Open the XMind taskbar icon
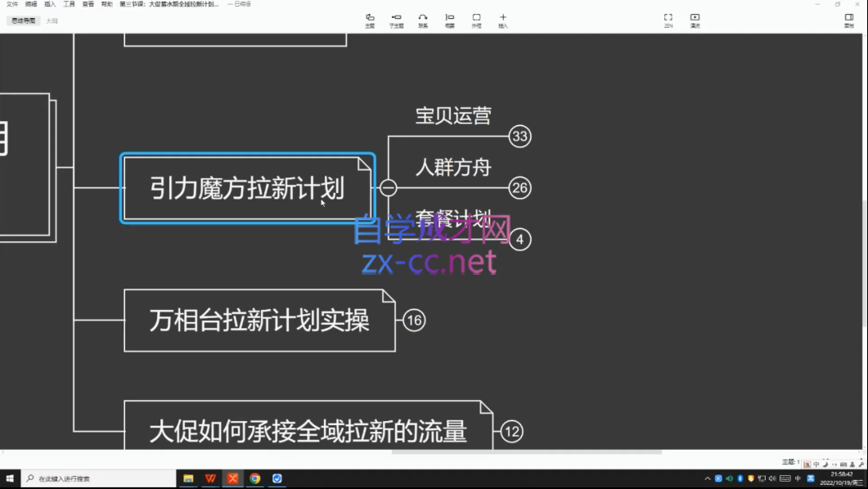This screenshot has width=868, height=489. click(x=232, y=478)
